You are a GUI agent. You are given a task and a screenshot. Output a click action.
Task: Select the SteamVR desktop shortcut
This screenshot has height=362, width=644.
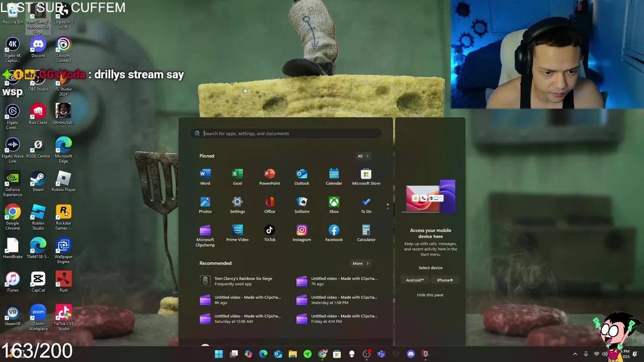(x=13, y=316)
